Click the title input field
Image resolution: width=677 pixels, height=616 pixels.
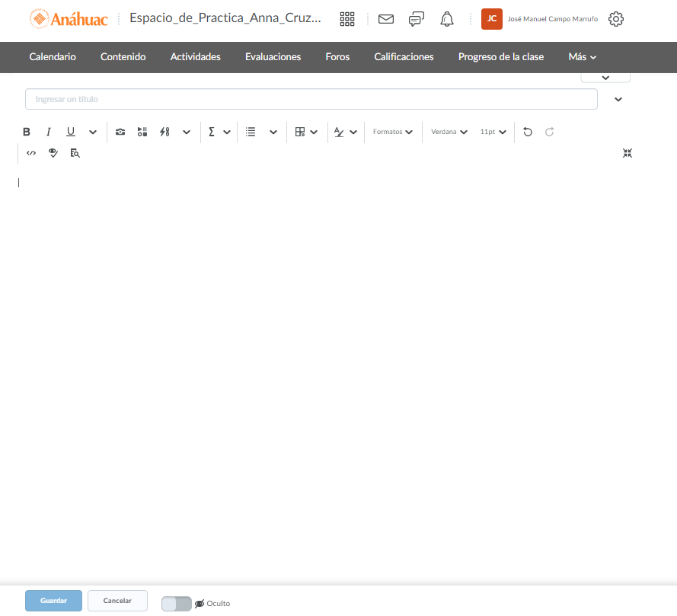[311, 99]
